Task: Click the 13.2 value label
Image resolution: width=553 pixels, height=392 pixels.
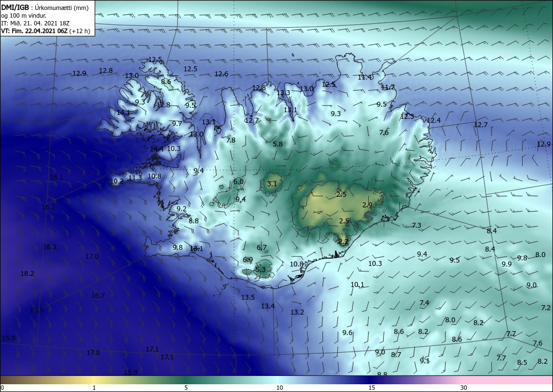Action: click(297, 312)
